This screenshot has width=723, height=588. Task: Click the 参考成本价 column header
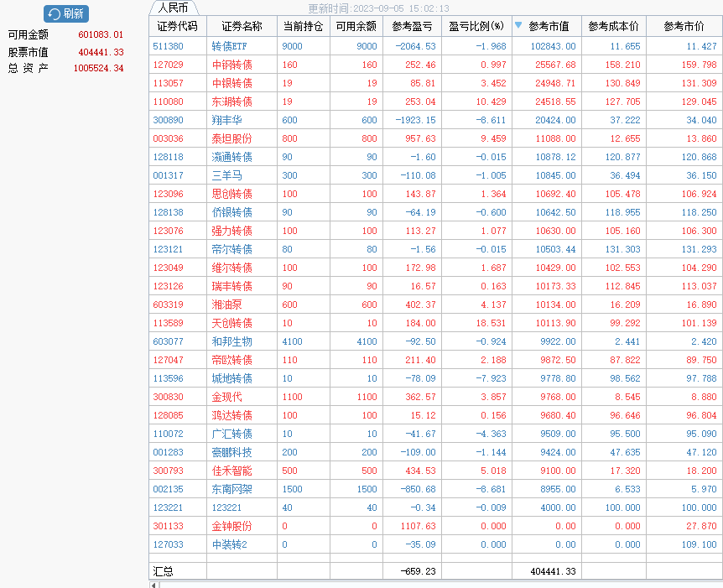pyautogui.click(x=613, y=26)
